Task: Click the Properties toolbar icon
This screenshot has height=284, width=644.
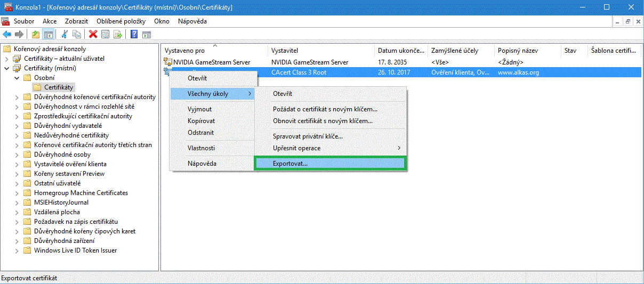Action: pos(106,34)
